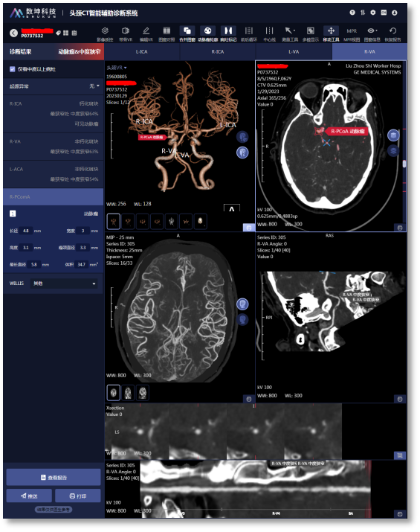Switch to the R-VA tab
Image resolution: width=420 pixels, height=532 pixels.
[369, 52]
